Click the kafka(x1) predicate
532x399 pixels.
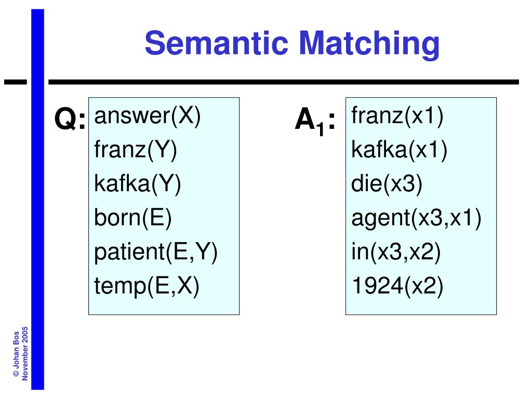point(400,150)
